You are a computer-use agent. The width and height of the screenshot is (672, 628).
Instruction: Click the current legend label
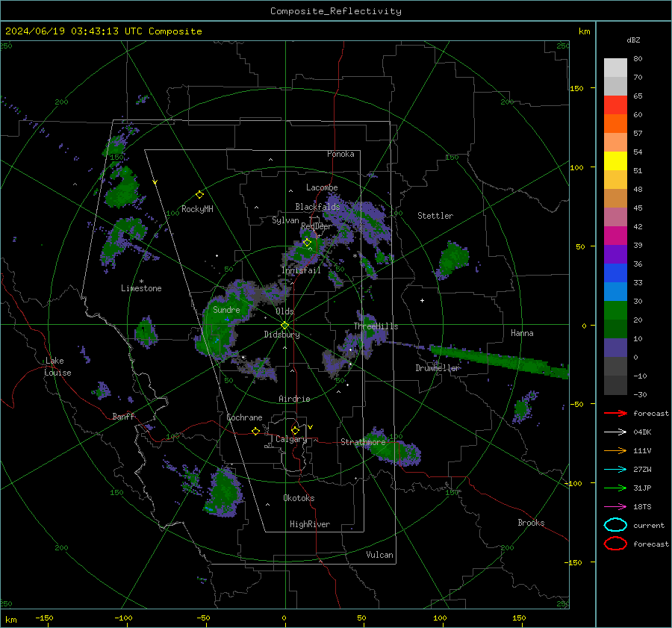(x=649, y=526)
